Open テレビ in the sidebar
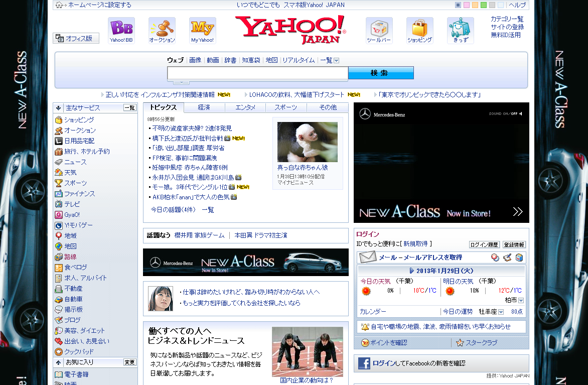 (x=72, y=204)
